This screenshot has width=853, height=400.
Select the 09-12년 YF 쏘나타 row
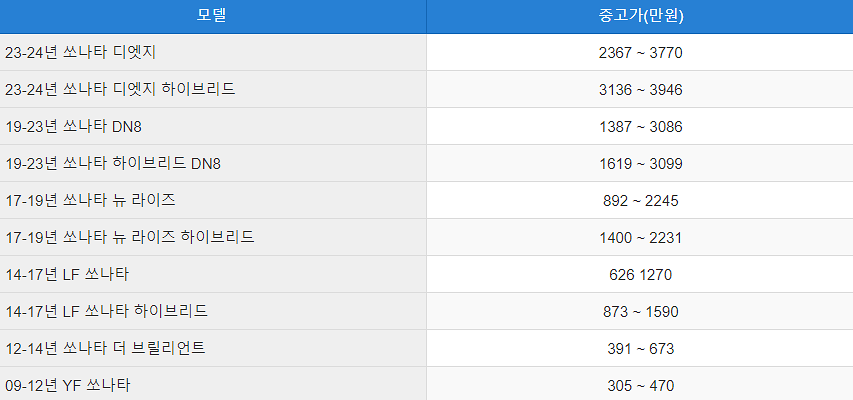pyautogui.click(x=426, y=384)
